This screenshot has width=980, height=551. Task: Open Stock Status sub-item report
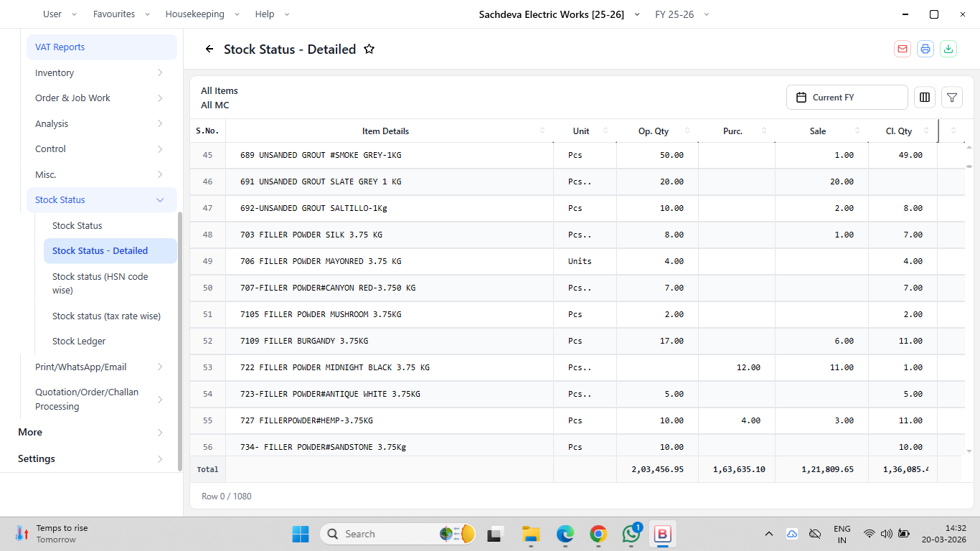pos(110,225)
